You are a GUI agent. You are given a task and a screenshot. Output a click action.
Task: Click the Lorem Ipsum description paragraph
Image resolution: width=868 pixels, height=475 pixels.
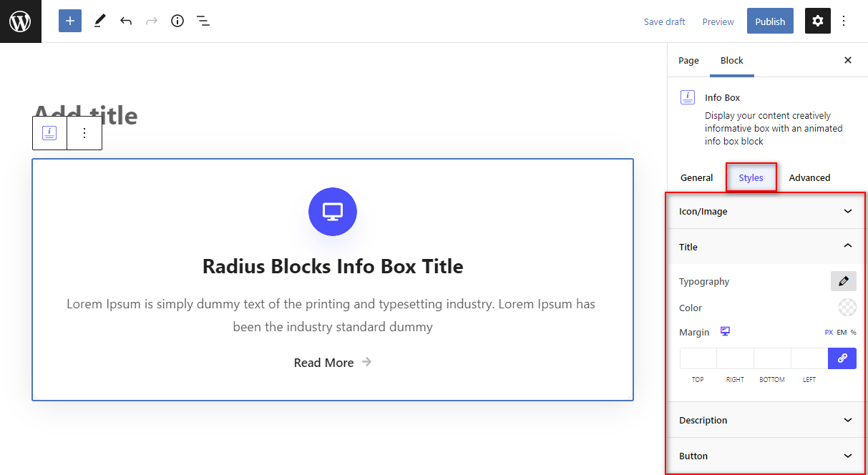pyautogui.click(x=331, y=315)
